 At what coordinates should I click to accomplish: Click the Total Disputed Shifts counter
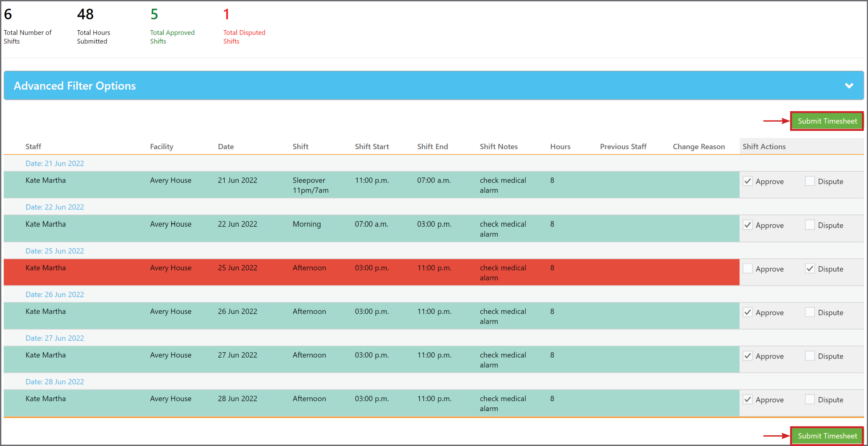tap(244, 27)
